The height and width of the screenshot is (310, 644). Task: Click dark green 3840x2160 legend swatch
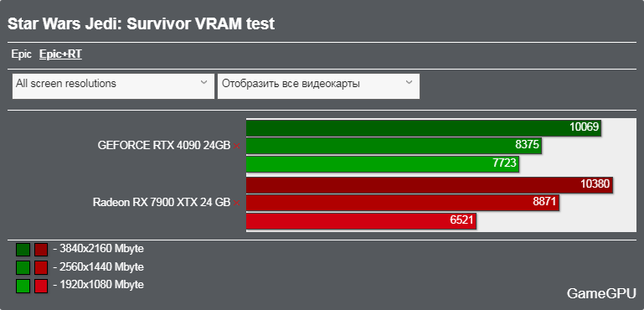pos(23,250)
